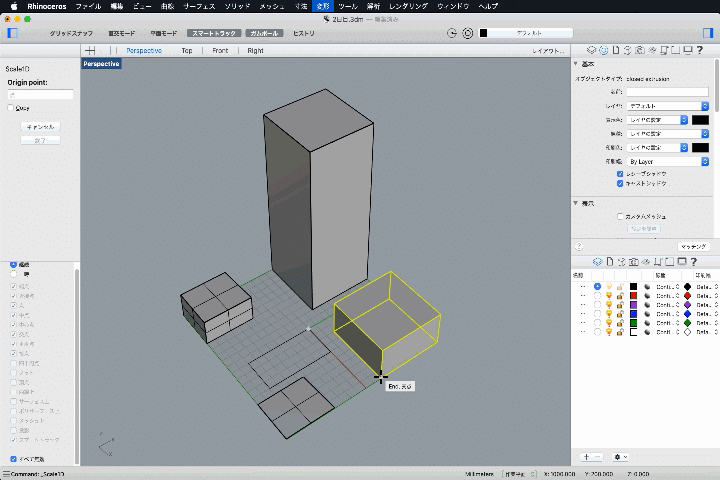Viewport: 720px width, 480px height.
Task: Click the four-viewport layout icon beside Perspective tab
Action: point(90,51)
